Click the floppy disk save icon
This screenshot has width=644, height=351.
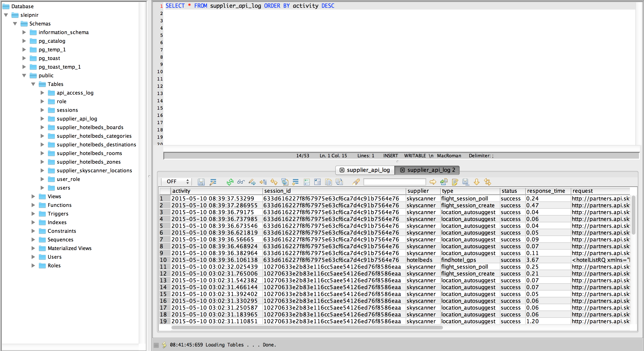tap(201, 182)
